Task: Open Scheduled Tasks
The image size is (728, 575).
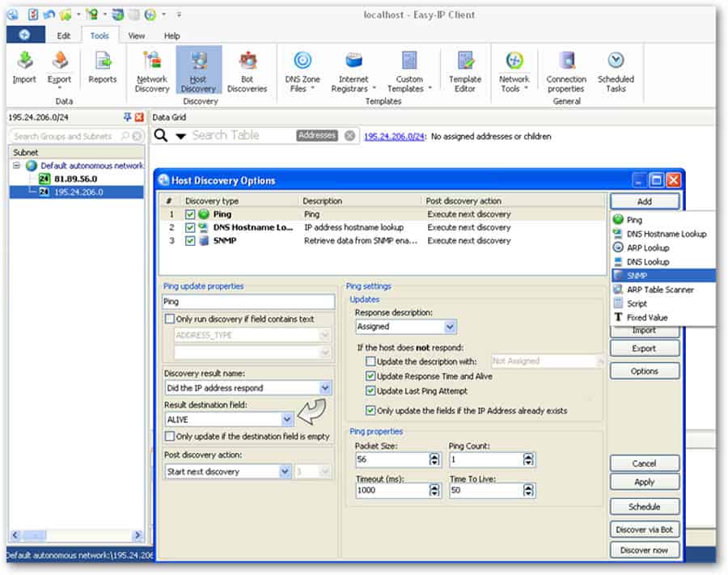Action: pos(616,71)
